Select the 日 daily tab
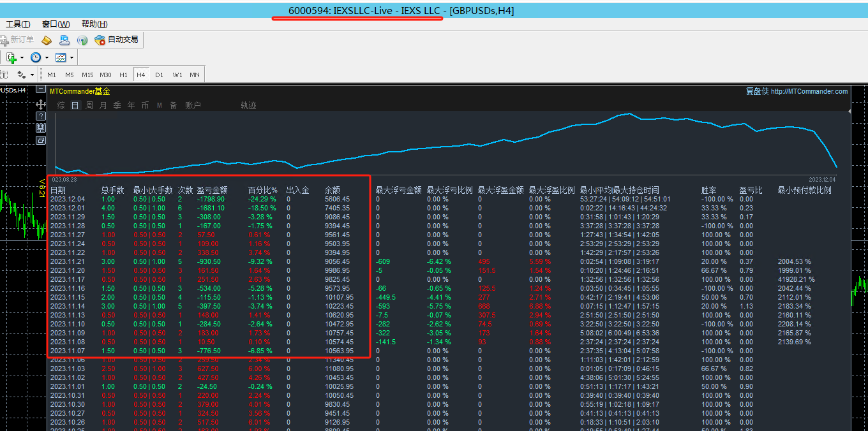 pyautogui.click(x=75, y=105)
